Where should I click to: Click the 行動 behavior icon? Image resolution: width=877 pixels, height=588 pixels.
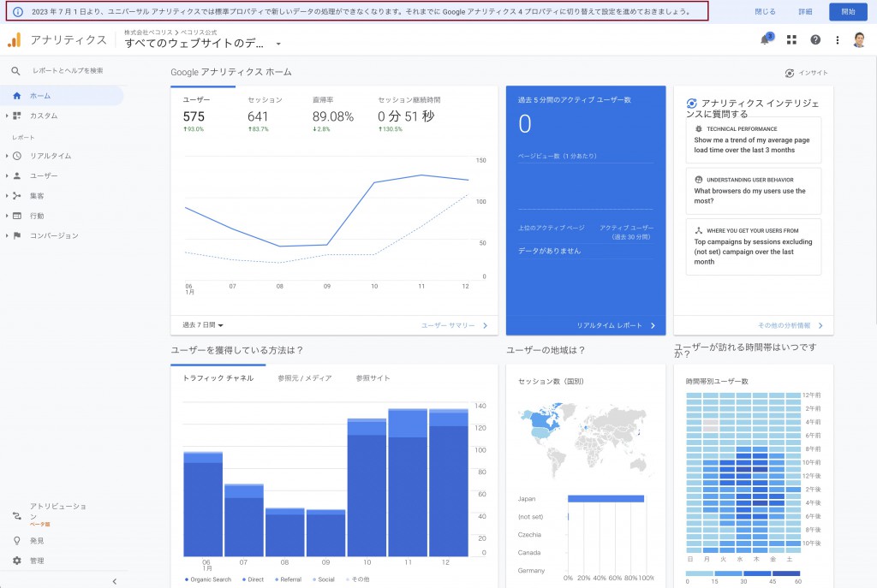17,216
